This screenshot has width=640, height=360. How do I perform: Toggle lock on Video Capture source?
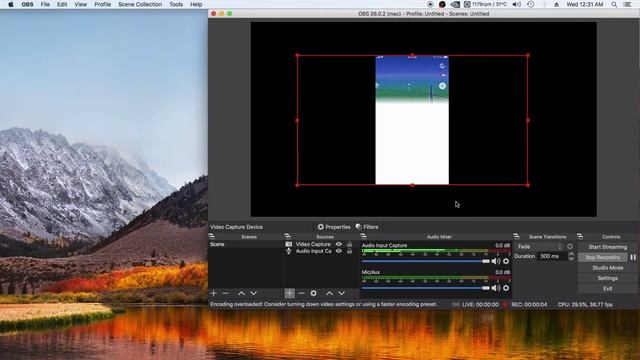coord(349,244)
